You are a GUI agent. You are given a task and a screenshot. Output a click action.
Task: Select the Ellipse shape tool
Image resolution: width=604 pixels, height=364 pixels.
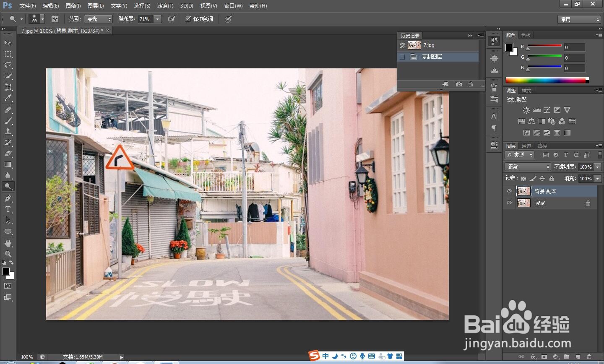(8, 231)
